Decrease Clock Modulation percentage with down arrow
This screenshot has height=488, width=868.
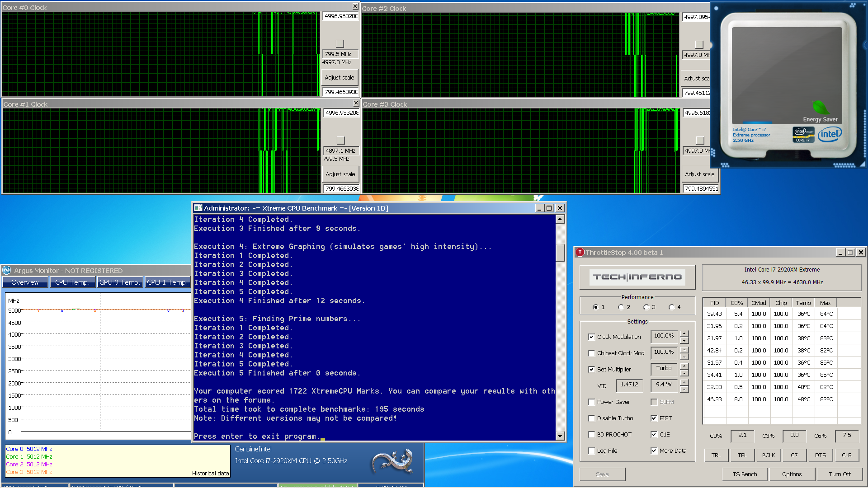(x=684, y=341)
